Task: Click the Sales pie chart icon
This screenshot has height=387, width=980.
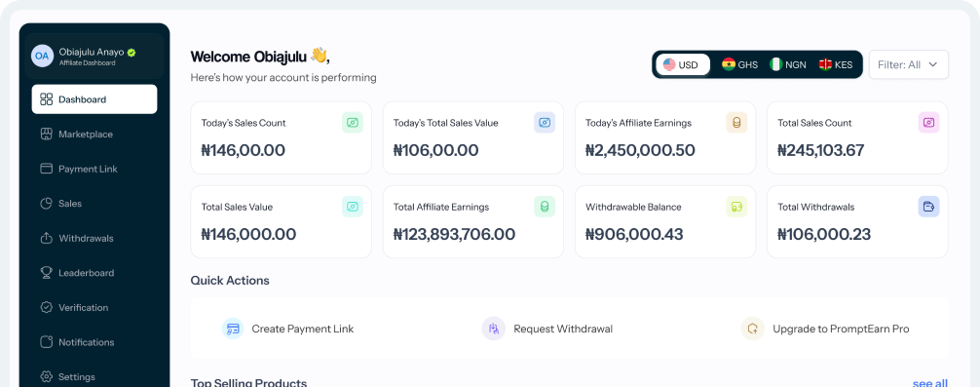Action: click(x=46, y=204)
